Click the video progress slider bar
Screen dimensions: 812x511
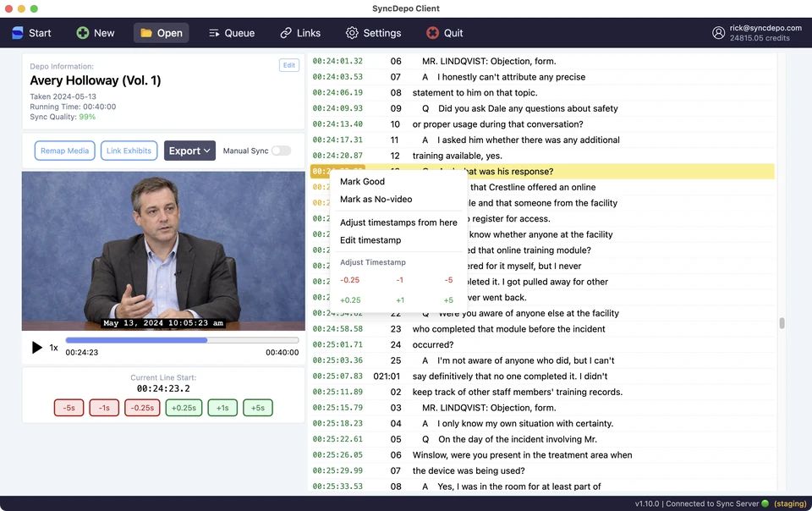tap(182, 341)
